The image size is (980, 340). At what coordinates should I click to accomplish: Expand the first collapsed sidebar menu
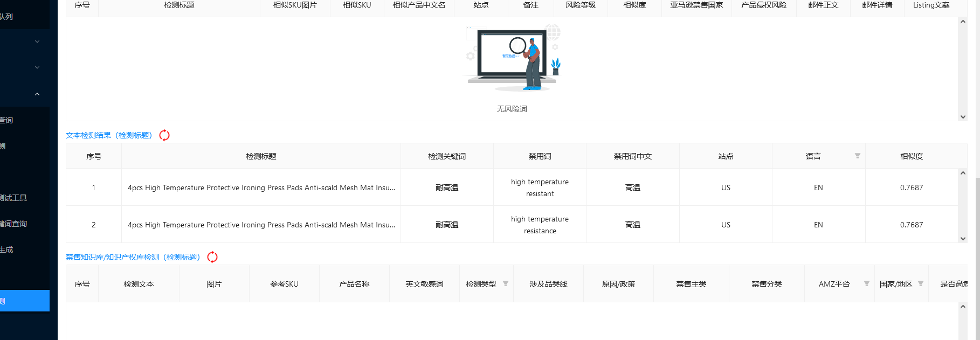pyautogui.click(x=37, y=41)
